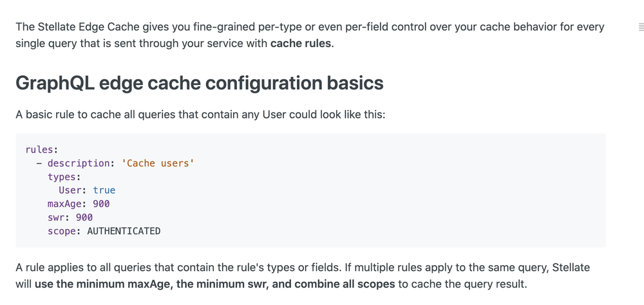644x305 pixels.
Task: Click the 'A basic rule to cache' sentence
Action: click(x=200, y=114)
